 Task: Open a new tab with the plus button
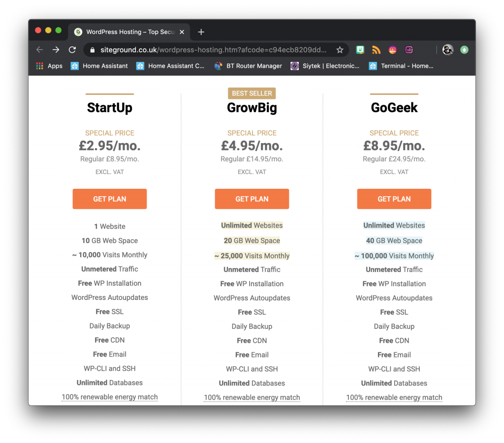click(x=201, y=32)
